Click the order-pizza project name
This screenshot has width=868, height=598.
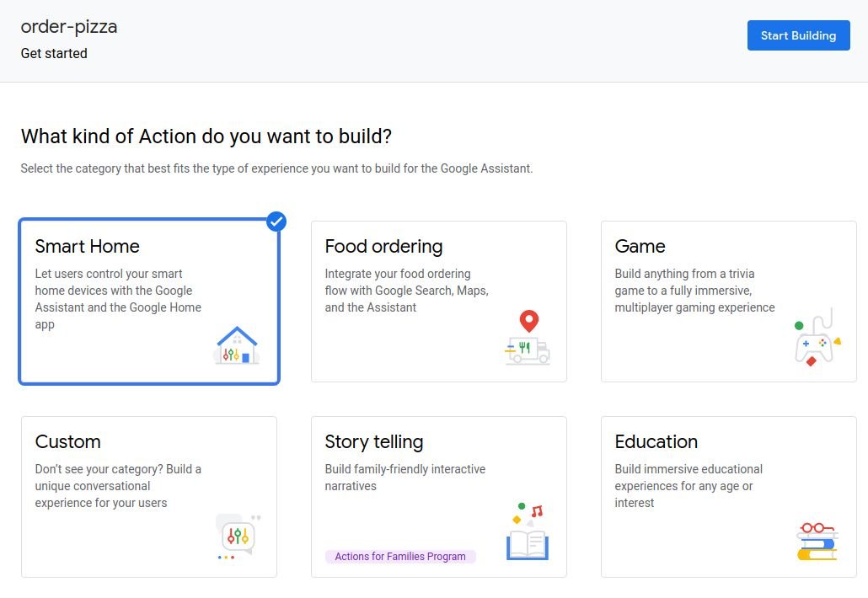[x=68, y=27]
